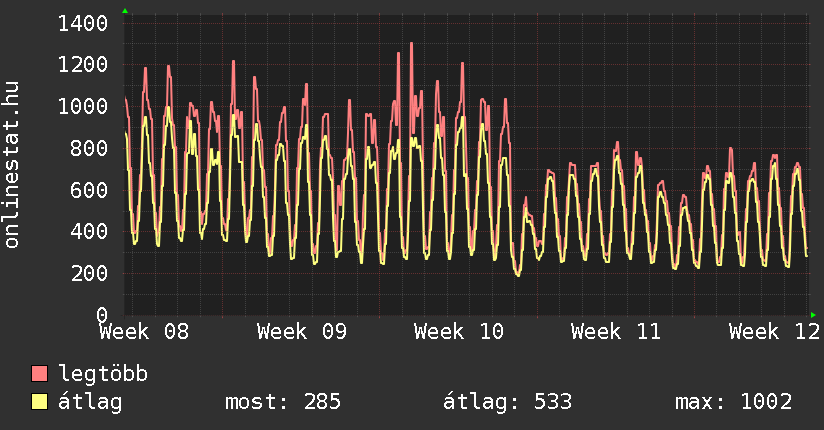Click the Week 11 axis label
824x430 pixels.
pyautogui.click(x=616, y=332)
